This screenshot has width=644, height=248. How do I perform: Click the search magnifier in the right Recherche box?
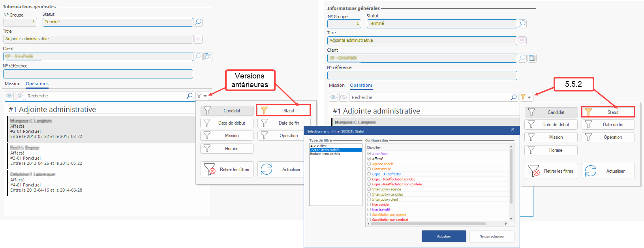pyautogui.click(x=514, y=97)
